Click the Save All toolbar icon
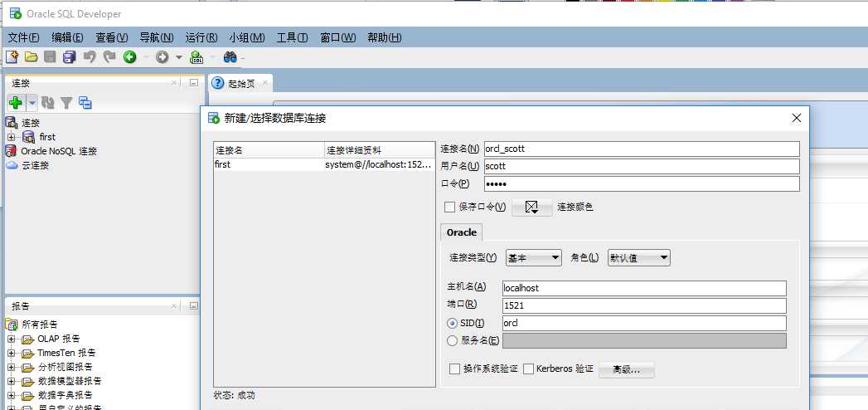The image size is (868, 410). (69, 56)
